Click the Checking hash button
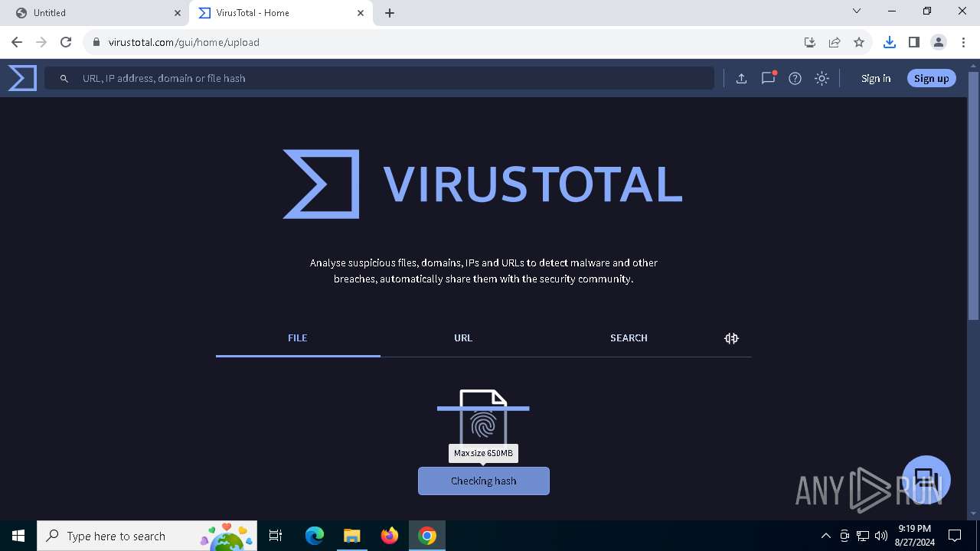980x551 pixels. (x=484, y=481)
